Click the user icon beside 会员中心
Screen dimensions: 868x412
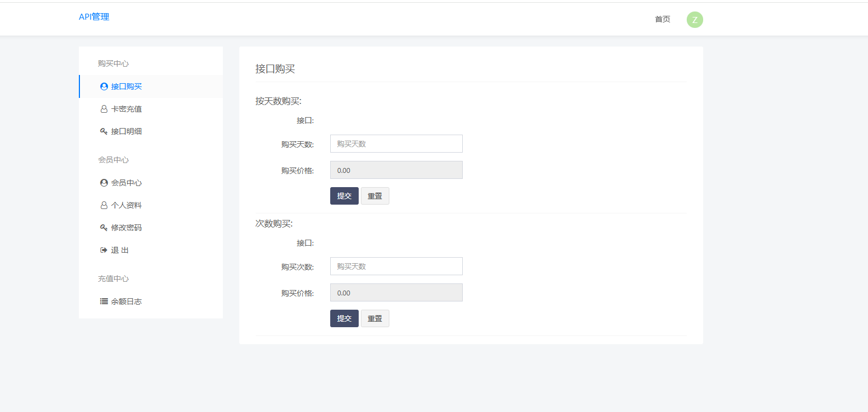click(x=104, y=183)
